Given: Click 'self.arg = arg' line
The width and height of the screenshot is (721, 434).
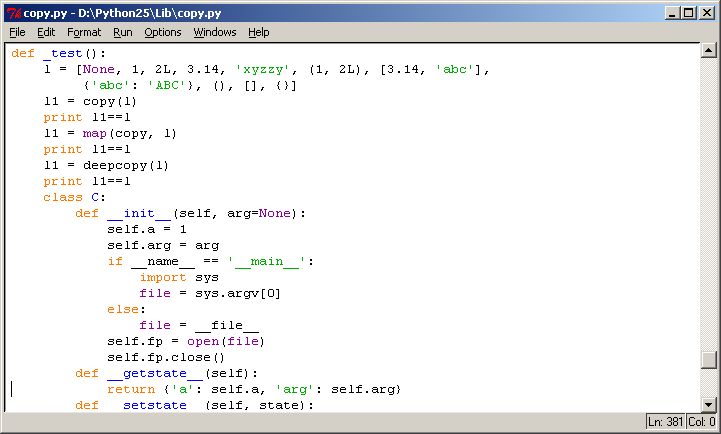Looking at the screenshot, I should tap(163, 245).
